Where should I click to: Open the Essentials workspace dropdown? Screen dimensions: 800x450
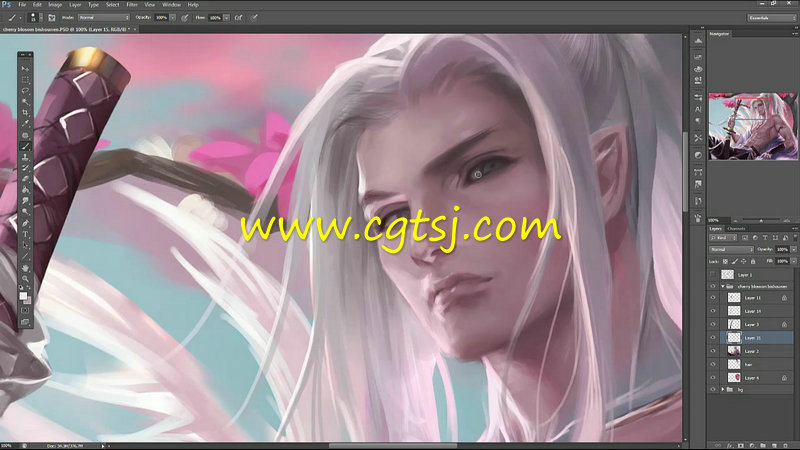pyautogui.click(x=771, y=18)
